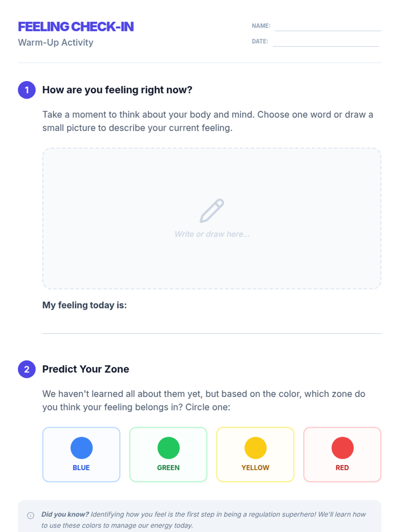Click 'How are you feeling right now?' heading
399x532 pixels.
coord(117,90)
